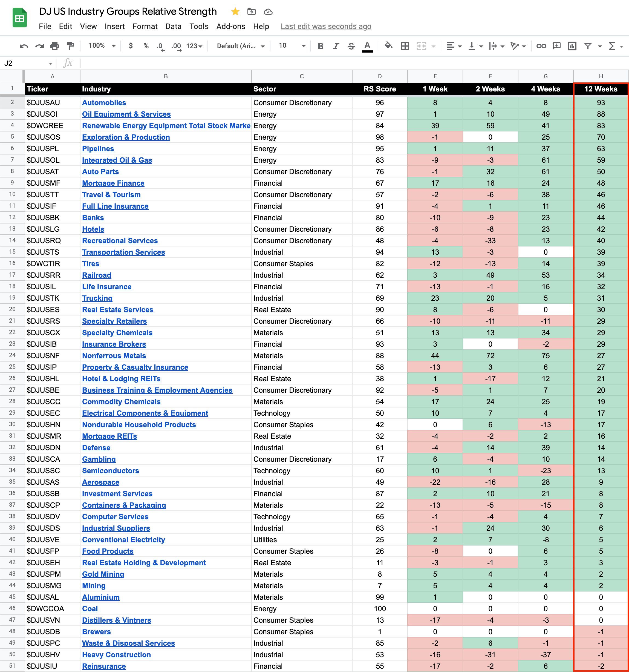Select the Paint format tool
Image resolution: width=629 pixels, height=672 pixels.
pyautogui.click(x=70, y=46)
